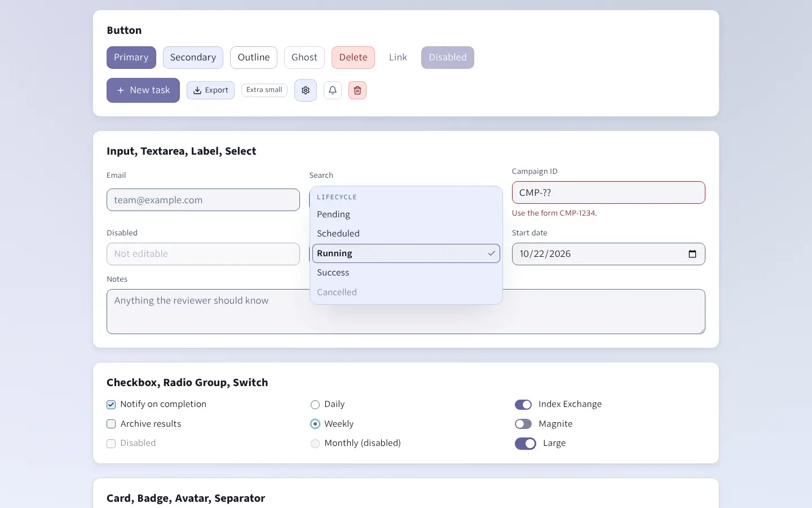Click the New task button
The image size is (812, 508).
pos(143,90)
